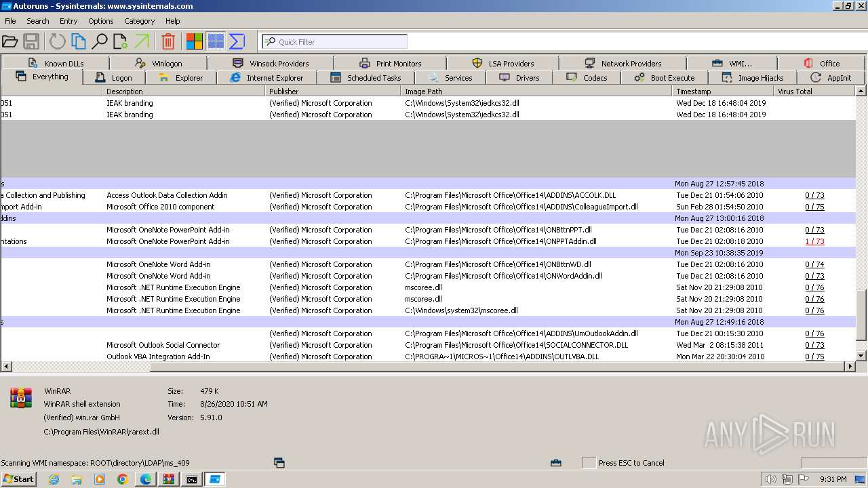The image size is (868, 488).
Task: Switch to the Winsock Providers tab
Action: pyautogui.click(x=271, y=63)
